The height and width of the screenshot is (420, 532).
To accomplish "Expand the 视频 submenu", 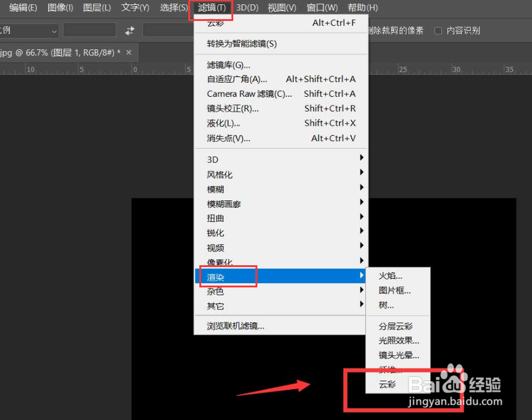I will [281, 247].
